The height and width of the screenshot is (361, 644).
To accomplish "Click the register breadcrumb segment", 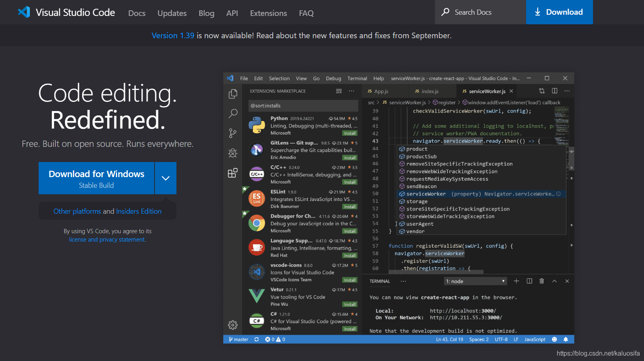I will [444, 103].
